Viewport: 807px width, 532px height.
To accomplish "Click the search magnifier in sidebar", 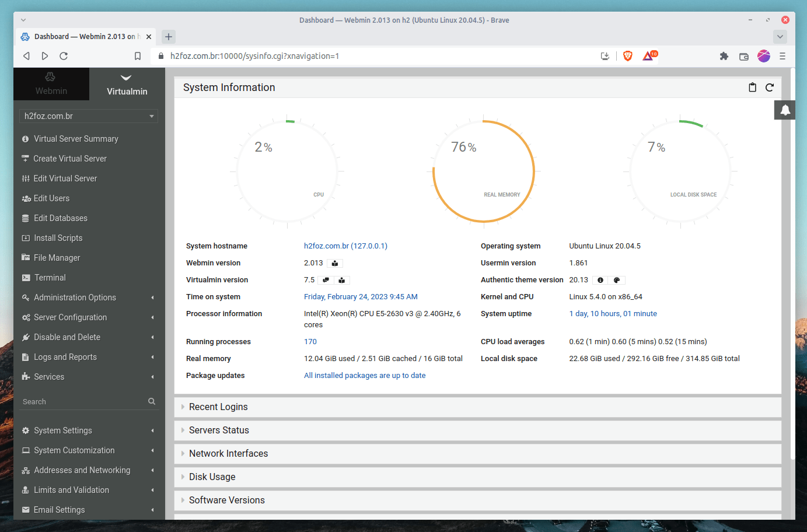I will [152, 401].
